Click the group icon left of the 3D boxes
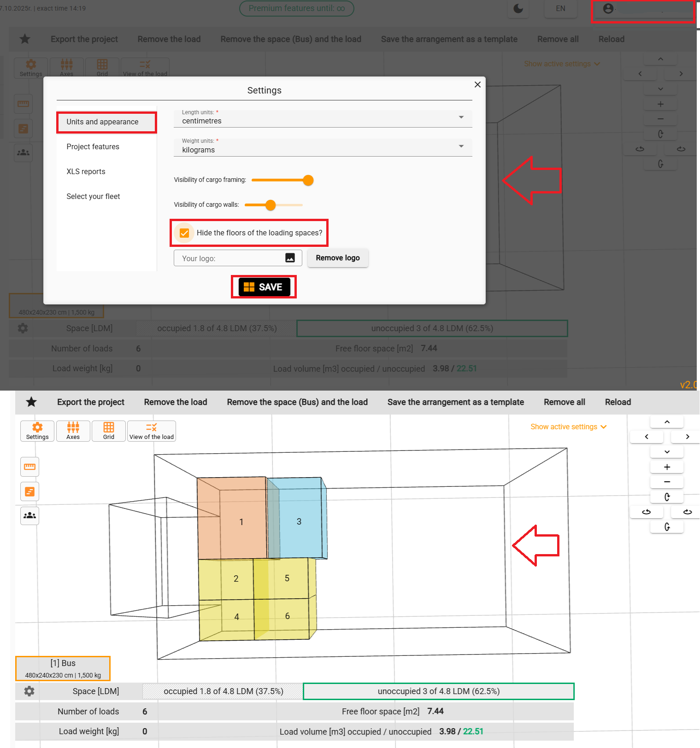 pos(30,516)
